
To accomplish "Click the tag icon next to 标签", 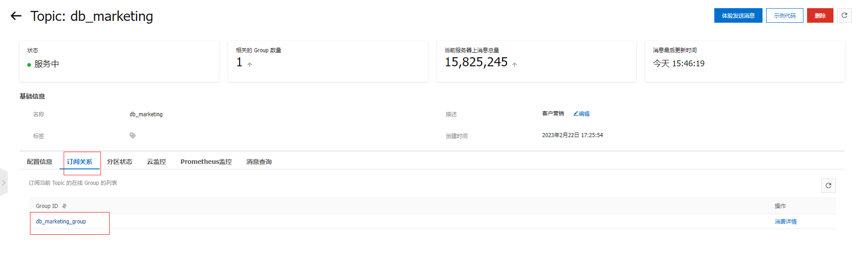I will (133, 136).
